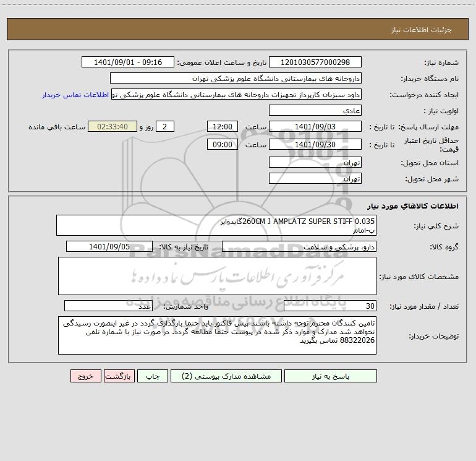Image resolution: width=476 pixels, height=461 pixels.
Task: Click delivery city field 'تهران'
Action: [x=315, y=178]
